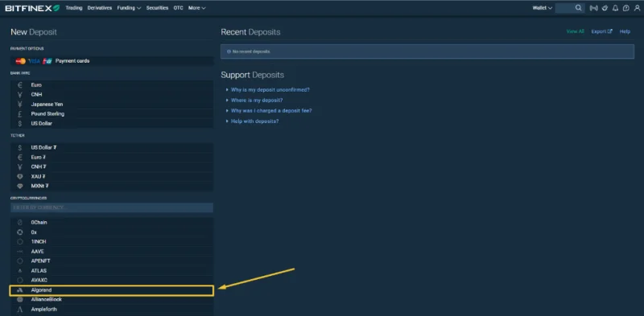The width and height of the screenshot is (644, 316).
Task: Select MXNt Tether deposit
Action: [x=112, y=186]
